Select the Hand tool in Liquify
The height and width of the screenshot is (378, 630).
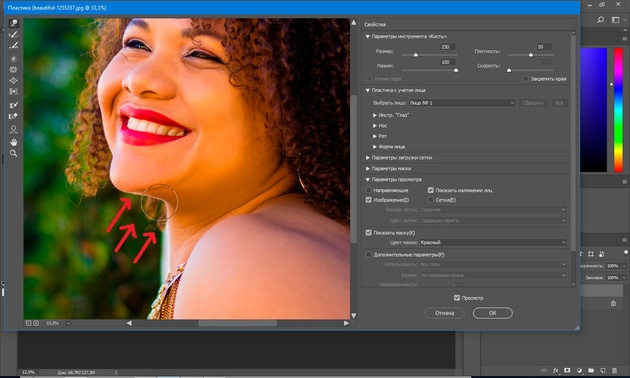14,142
